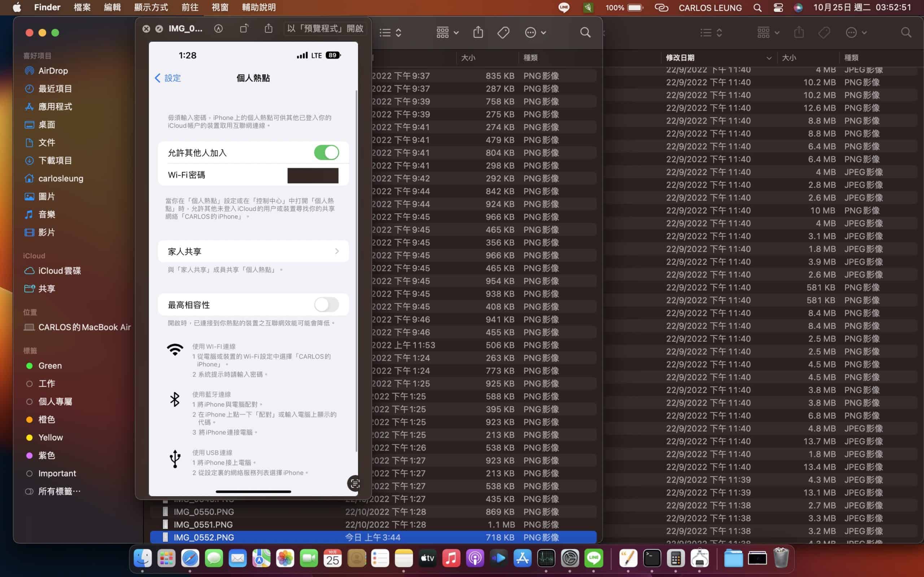Open the 檔案 menu
The height and width of the screenshot is (577, 924).
coord(82,8)
